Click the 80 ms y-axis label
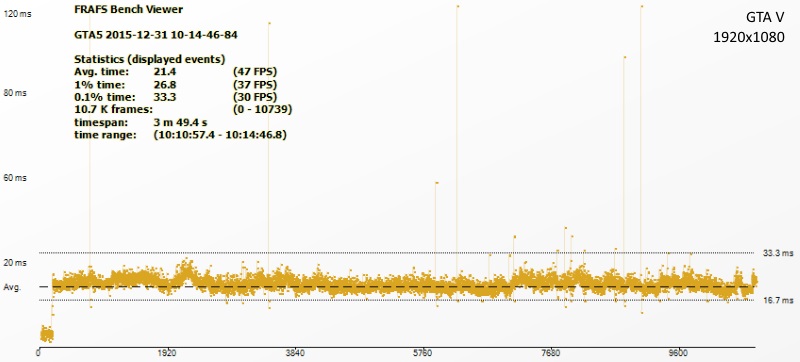The image size is (800, 362). [x=15, y=93]
